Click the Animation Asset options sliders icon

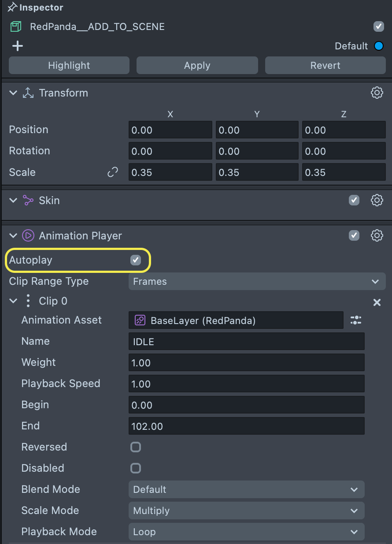click(x=356, y=320)
